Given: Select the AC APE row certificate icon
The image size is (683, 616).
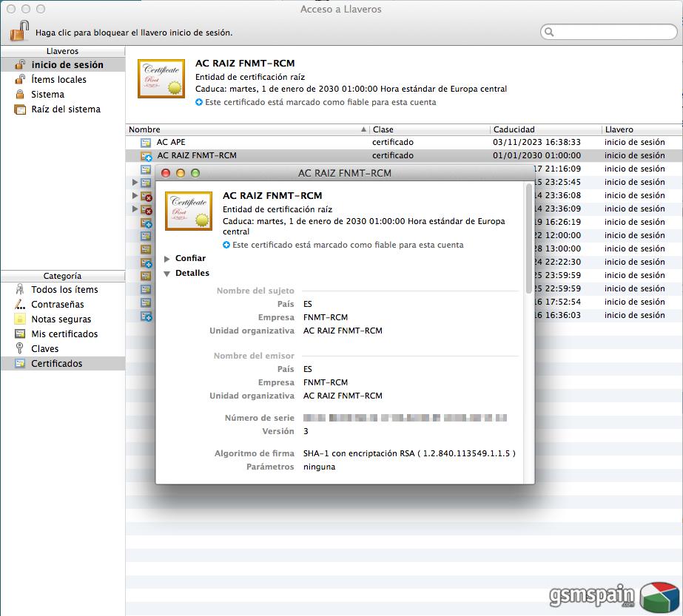Looking at the screenshot, I should [x=146, y=143].
